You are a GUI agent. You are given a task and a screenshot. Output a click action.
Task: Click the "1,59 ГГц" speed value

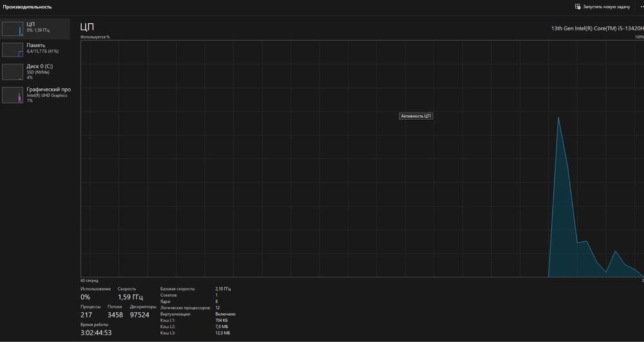click(130, 297)
